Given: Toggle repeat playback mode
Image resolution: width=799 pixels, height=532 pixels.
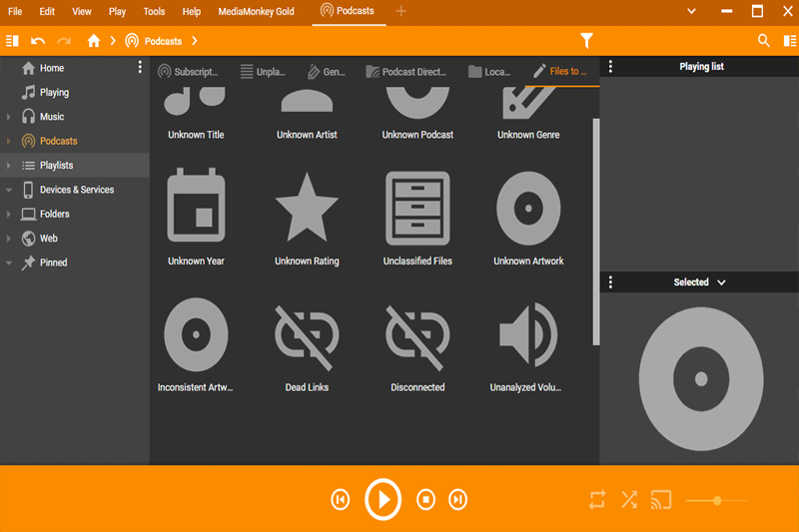Looking at the screenshot, I should (597, 500).
